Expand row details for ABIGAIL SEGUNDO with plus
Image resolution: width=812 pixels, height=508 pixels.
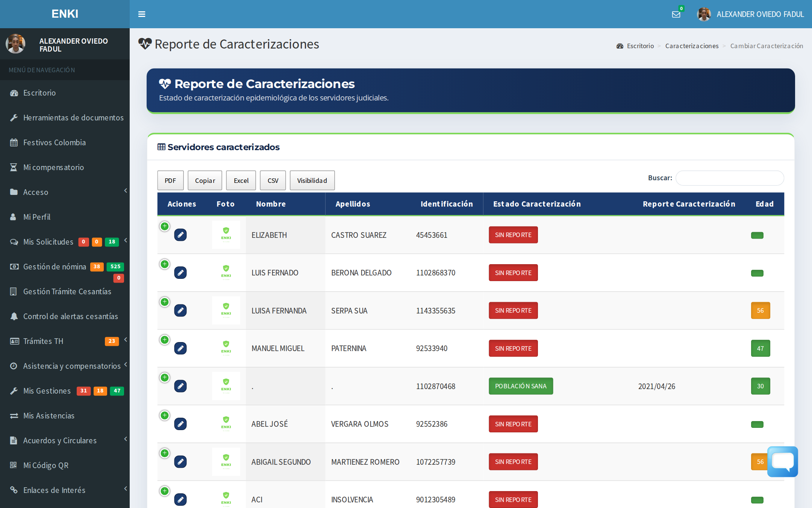[x=165, y=453]
